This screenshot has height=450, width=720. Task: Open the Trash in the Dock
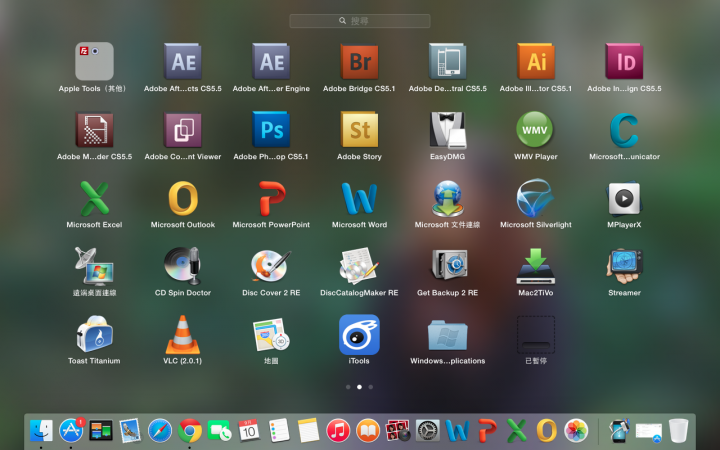click(678, 431)
